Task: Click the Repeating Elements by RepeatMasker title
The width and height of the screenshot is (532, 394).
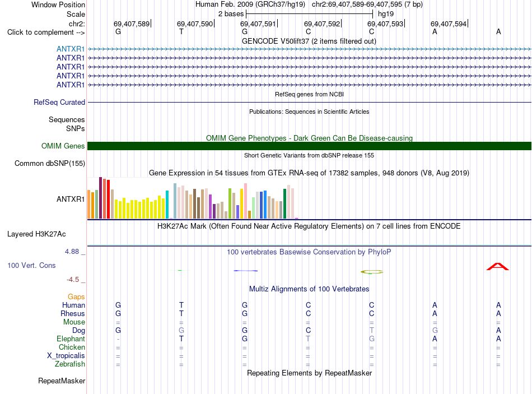Action: click(309, 373)
